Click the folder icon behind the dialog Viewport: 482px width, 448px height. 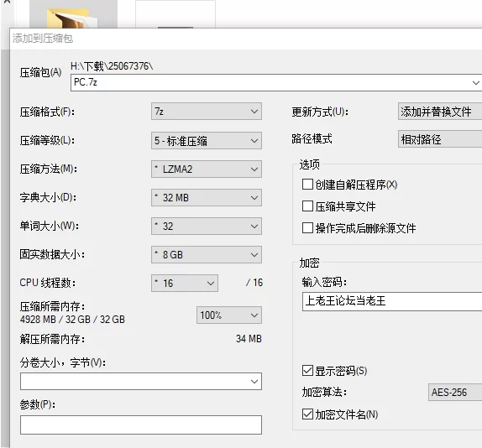(73, 18)
